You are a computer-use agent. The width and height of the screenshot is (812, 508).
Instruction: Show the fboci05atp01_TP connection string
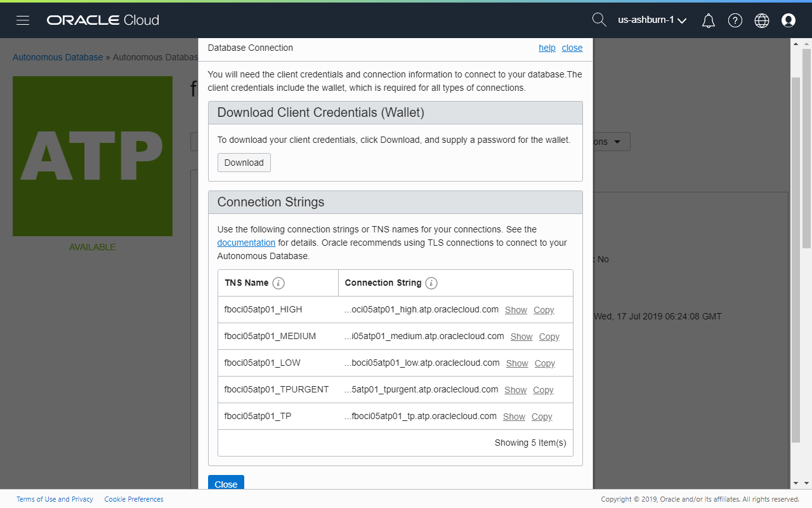(514, 417)
